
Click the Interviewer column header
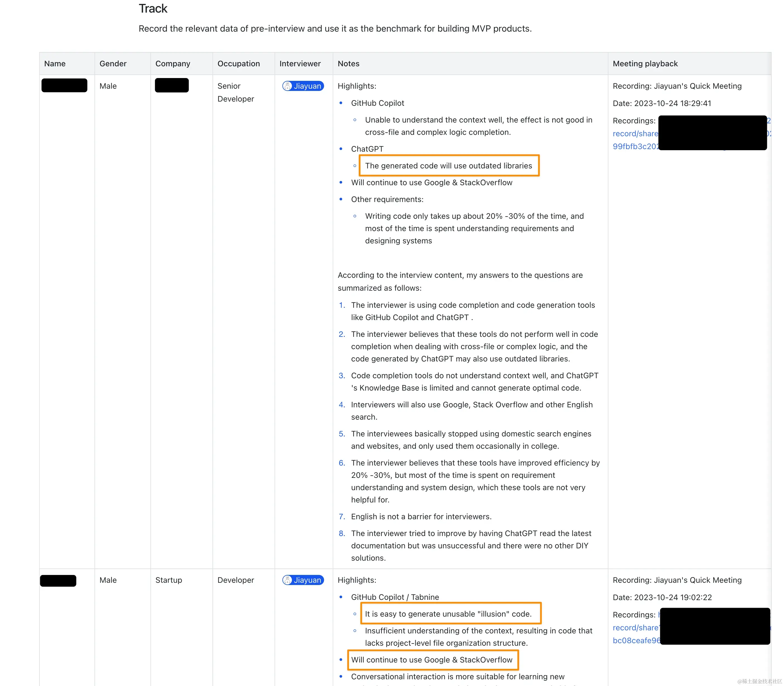[x=300, y=64]
